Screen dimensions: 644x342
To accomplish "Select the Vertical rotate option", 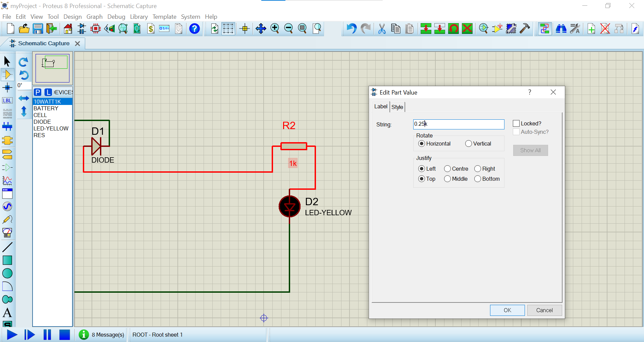I will point(469,144).
